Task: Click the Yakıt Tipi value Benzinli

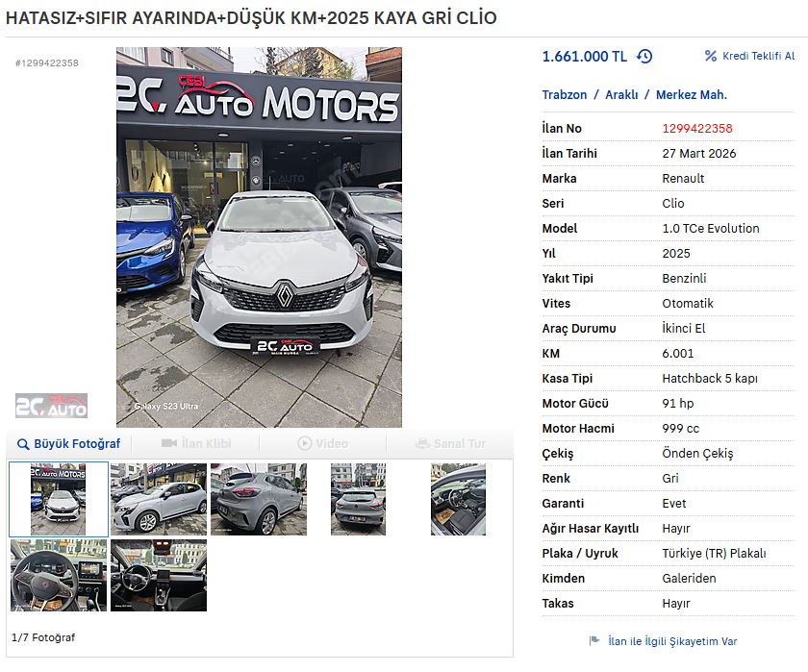Action: 684,278
